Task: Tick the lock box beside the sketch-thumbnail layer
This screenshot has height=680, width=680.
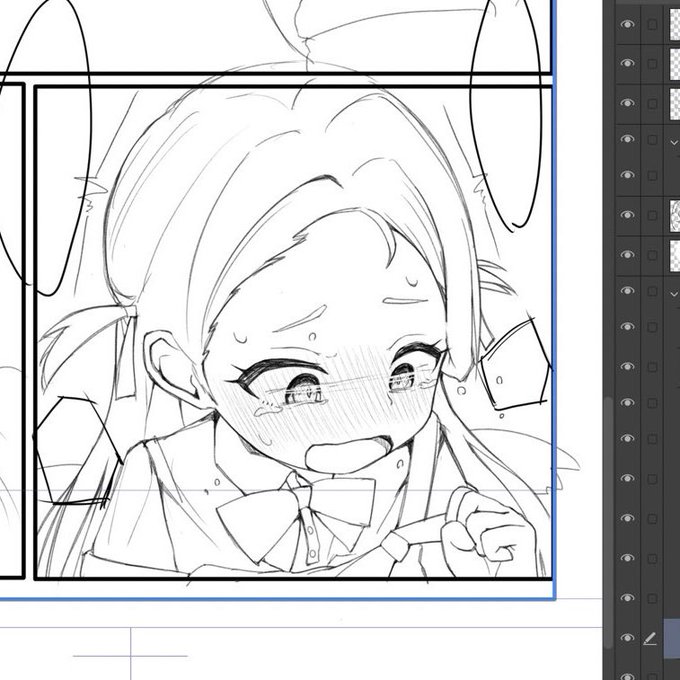Action: (x=652, y=215)
